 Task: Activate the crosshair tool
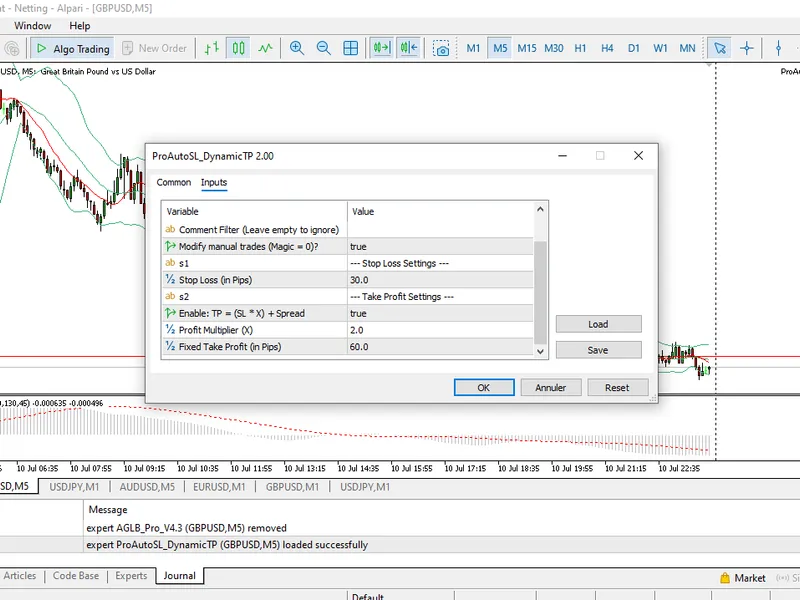click(746, 48)
